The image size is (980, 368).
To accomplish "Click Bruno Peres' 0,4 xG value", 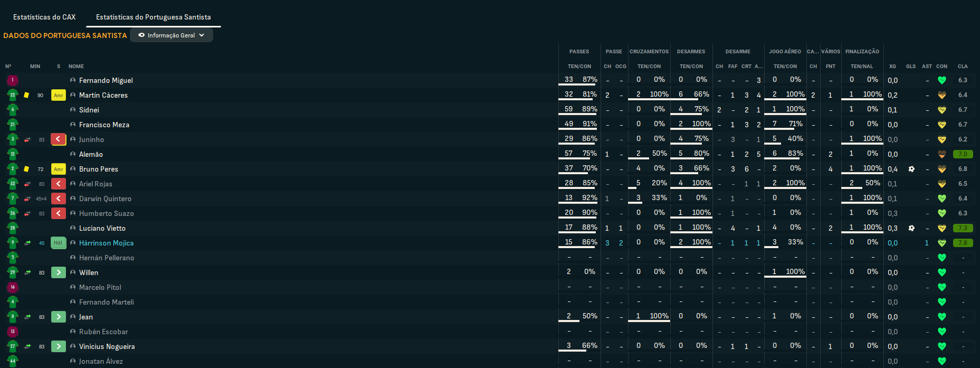I will pos(892,169).
